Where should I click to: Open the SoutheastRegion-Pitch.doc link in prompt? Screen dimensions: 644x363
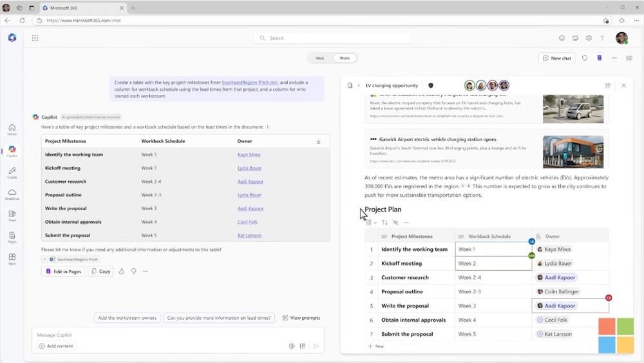tap(250, 83)
